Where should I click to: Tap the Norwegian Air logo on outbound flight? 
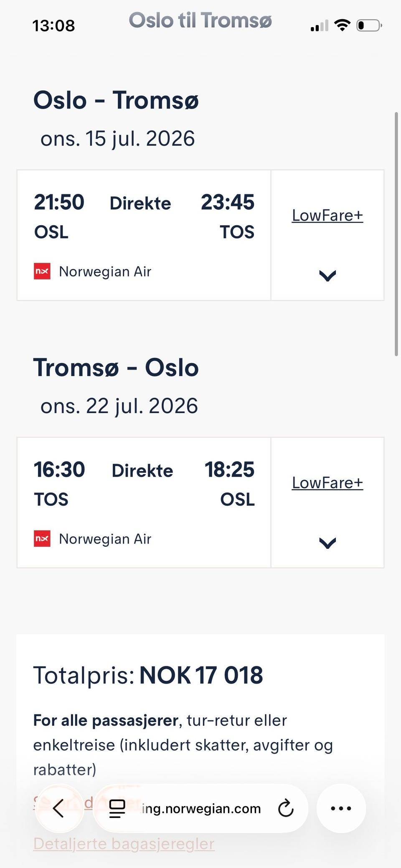42,271
